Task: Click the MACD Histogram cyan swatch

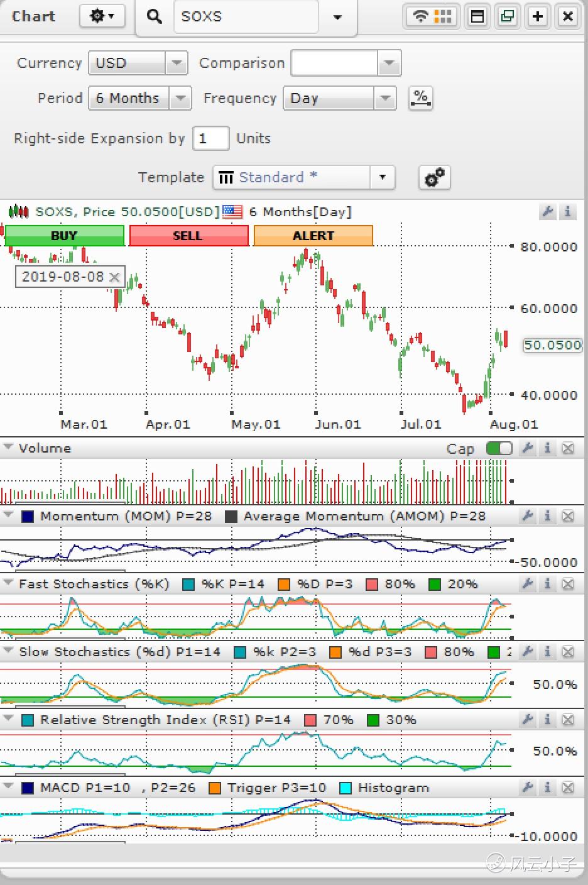Action: pos(346,788)
